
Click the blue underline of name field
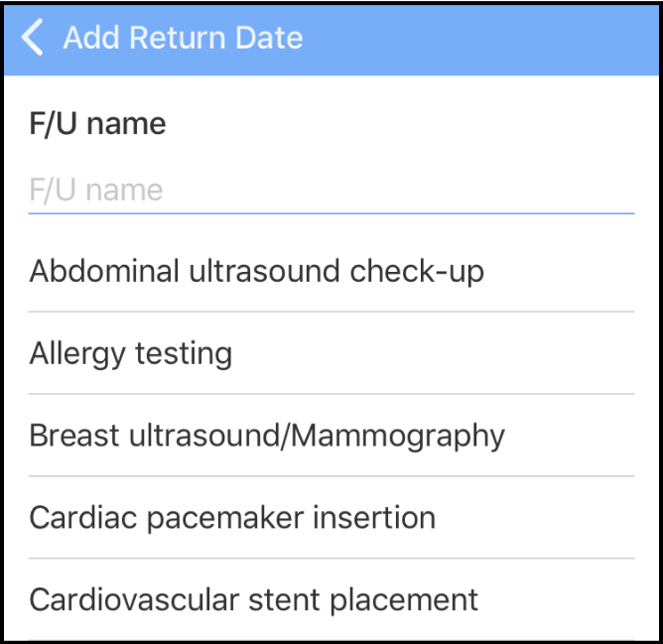(331, 212)
